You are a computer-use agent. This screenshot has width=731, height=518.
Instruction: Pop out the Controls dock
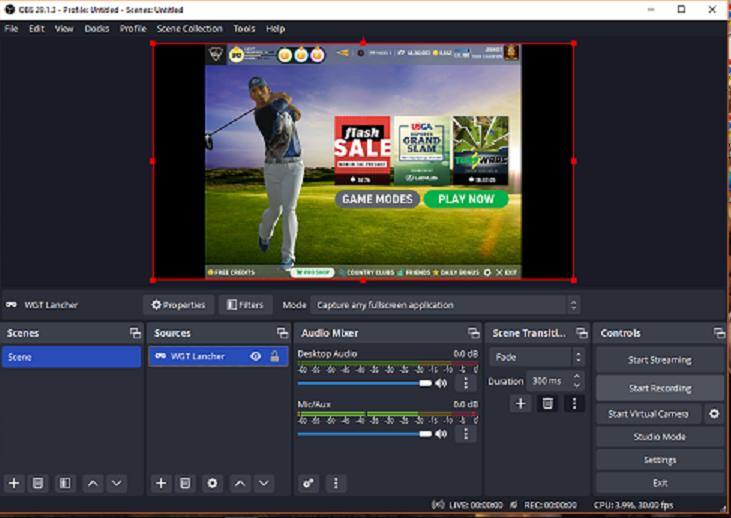click(x=719, y=333)
